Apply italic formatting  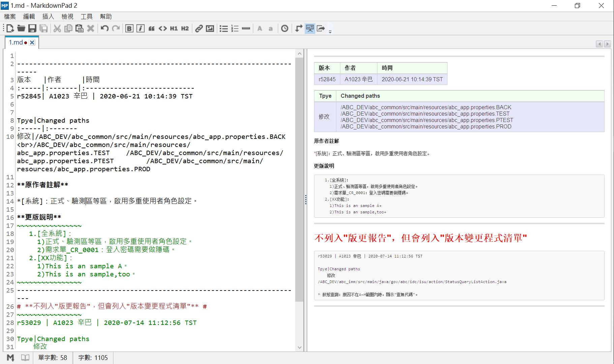click(x=141, y=29)
